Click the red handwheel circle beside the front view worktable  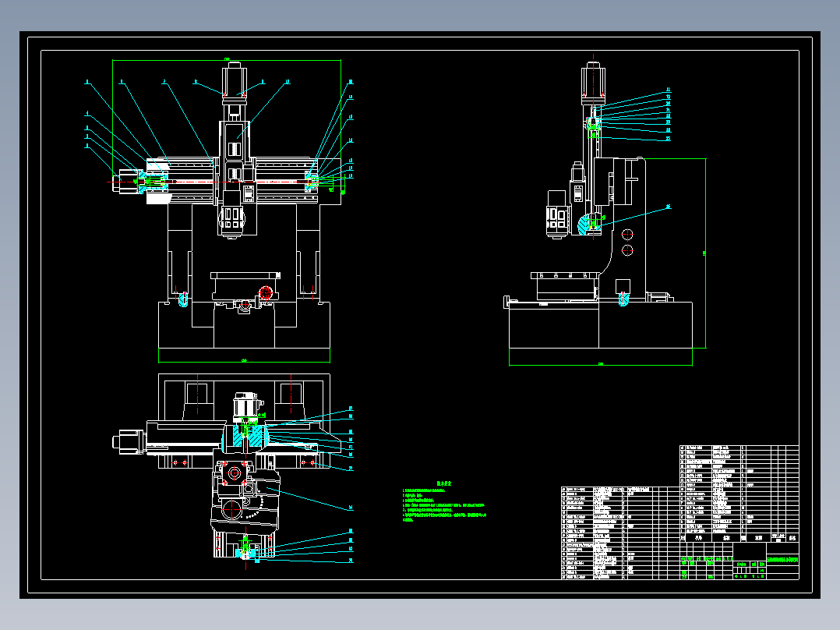click(x=266, y=292)
